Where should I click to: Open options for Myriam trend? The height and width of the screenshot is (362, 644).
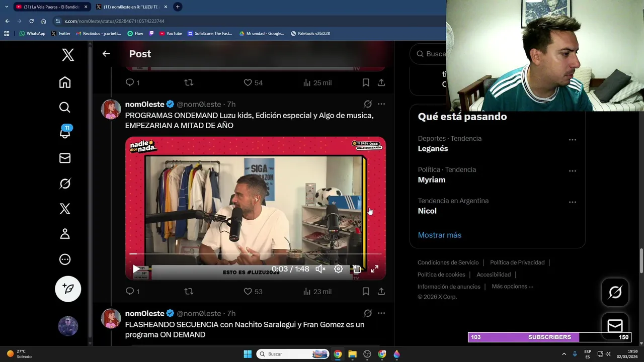point(573,171)
